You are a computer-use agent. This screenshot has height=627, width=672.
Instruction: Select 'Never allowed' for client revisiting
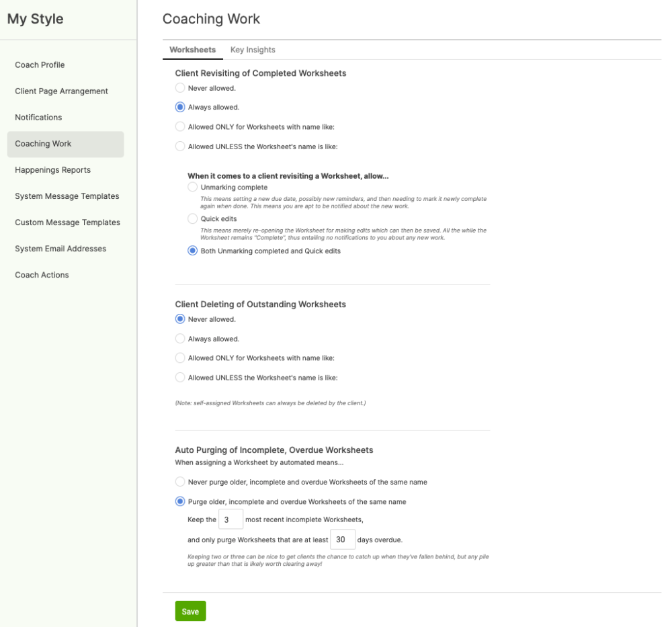pyautogui.click(x=180, y=88)
